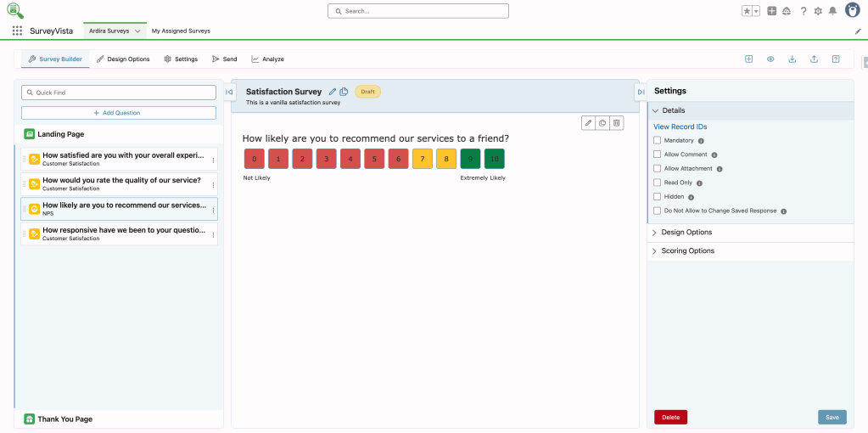Click the Quick Find input field

(119, 92)
